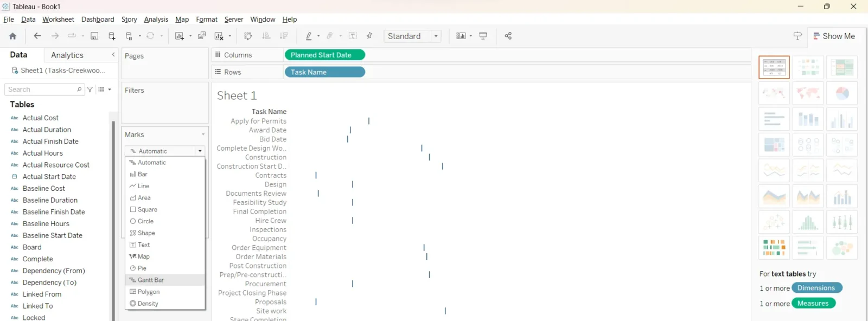Select Gantt Bar mark type
The image size is (868, 321).
165,280
